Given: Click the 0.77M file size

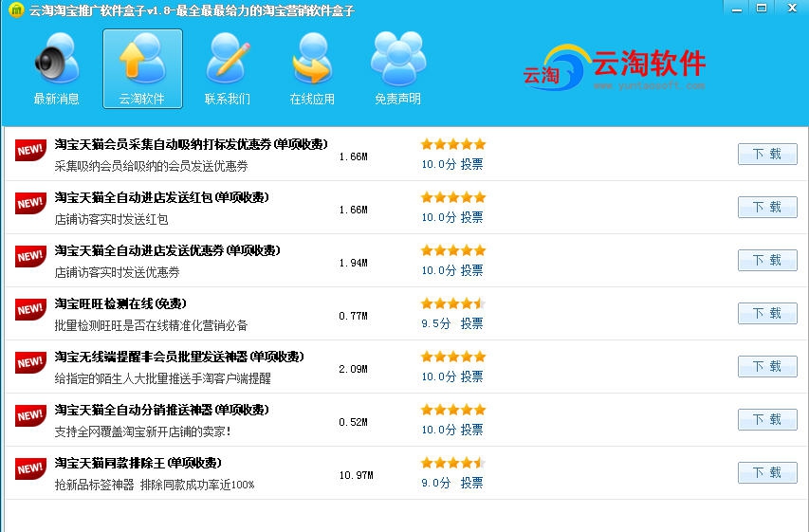Looking at the screenshot, I should (x=354, y=316).
